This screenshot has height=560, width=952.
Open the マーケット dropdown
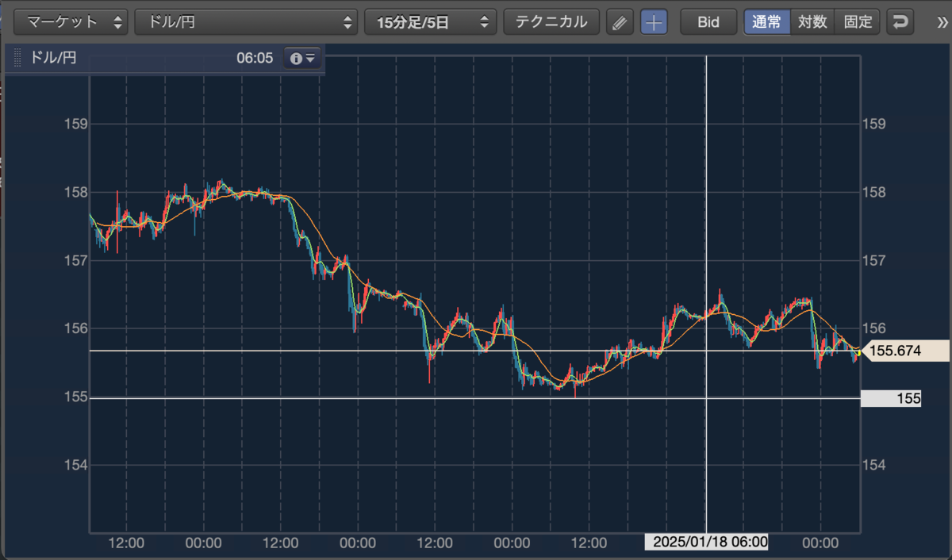coord(72,22)
